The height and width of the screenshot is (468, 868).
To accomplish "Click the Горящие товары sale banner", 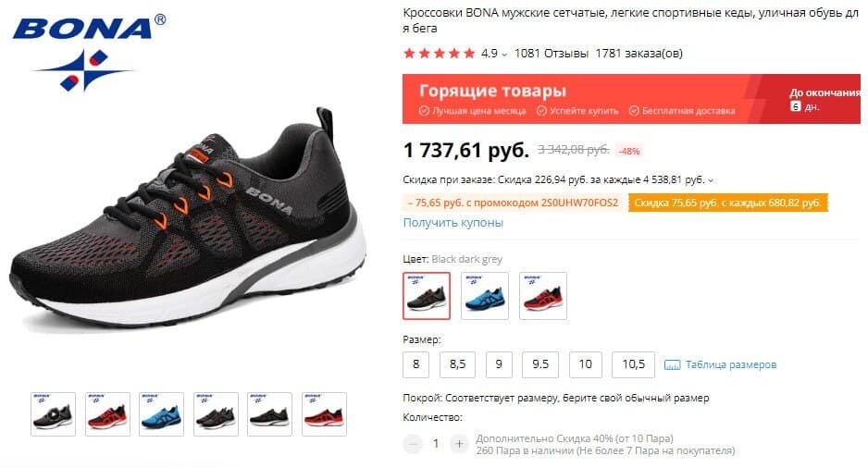I will click(x=631, y=99).
